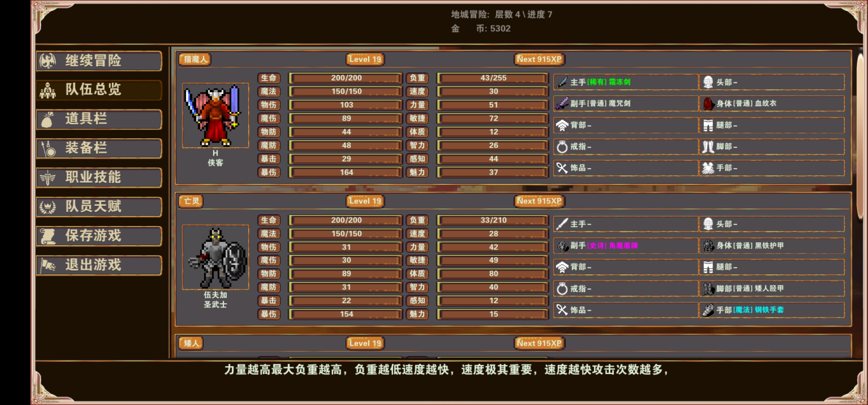Click the 金币: 5302 gold counter
This screenshot has width=868, height=405.
tap(481, 28)
